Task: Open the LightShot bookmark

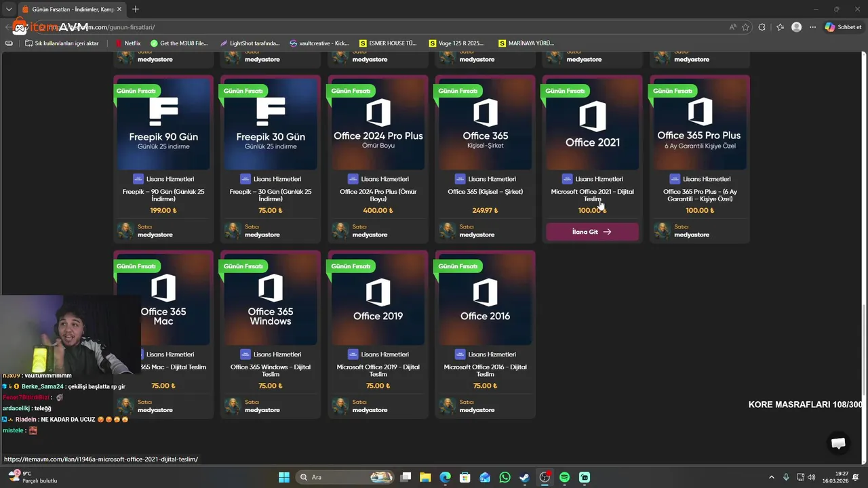Action: (250, 43)
